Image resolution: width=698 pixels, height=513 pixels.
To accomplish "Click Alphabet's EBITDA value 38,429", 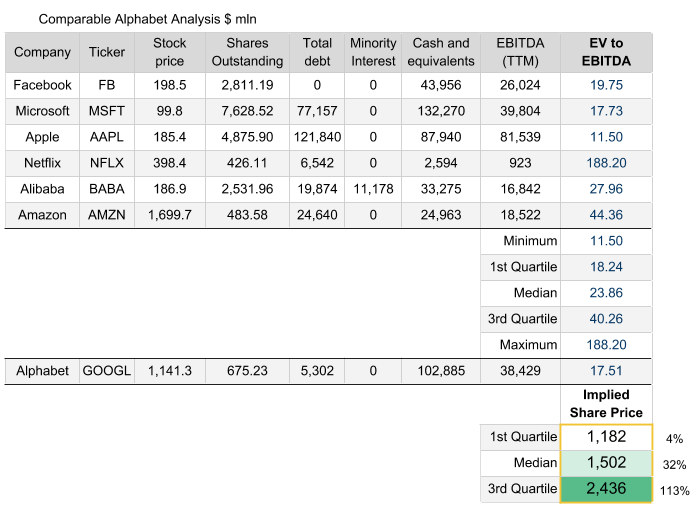I will tap(521, 371).
